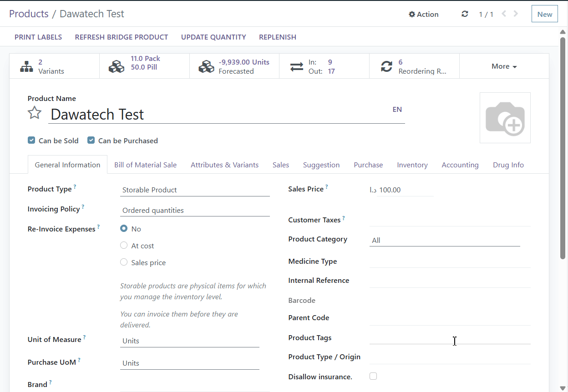Switch to the Purchase tab
Image resolution: width=568 pixels, height=392 pixels.
pos(368,165)
